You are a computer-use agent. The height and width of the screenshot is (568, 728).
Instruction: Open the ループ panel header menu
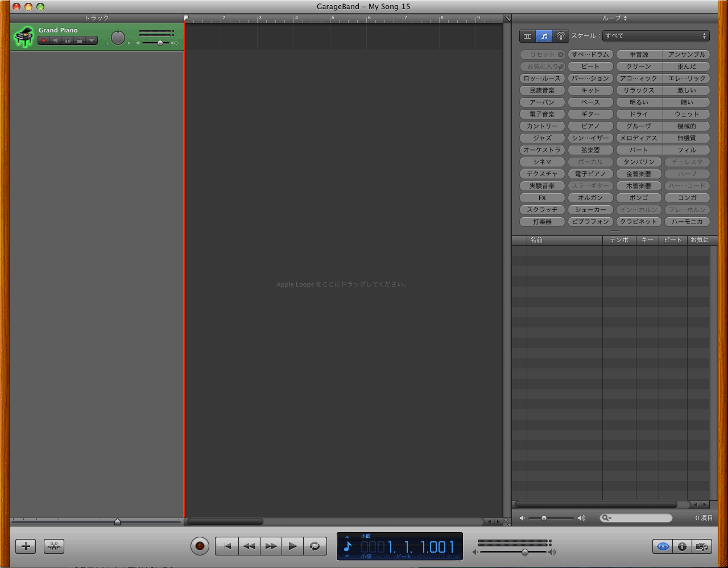tap(615, 18)
